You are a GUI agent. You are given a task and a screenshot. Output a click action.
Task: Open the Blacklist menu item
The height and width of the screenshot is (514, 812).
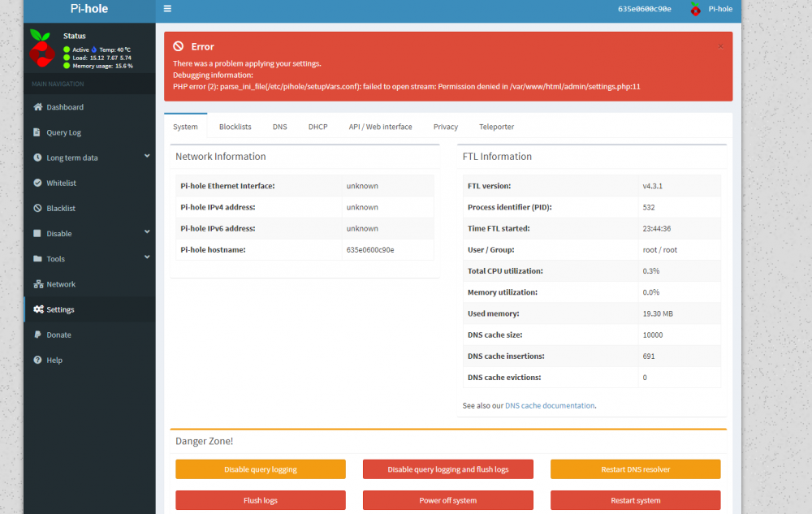pos(89,208)
